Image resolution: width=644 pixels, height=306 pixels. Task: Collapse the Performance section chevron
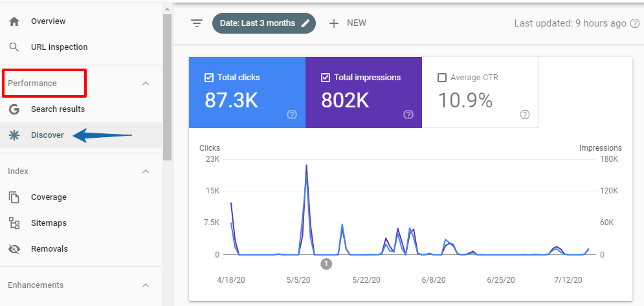pyautogui.click(x=146, y=83)
